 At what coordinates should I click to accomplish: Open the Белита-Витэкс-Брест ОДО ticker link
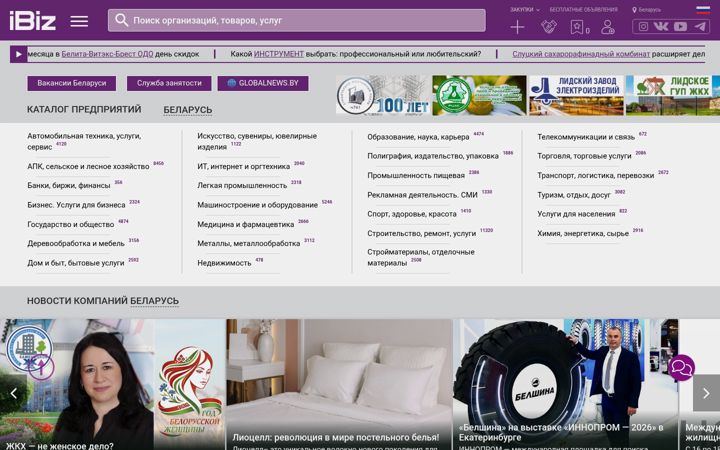tap(107, 54)
